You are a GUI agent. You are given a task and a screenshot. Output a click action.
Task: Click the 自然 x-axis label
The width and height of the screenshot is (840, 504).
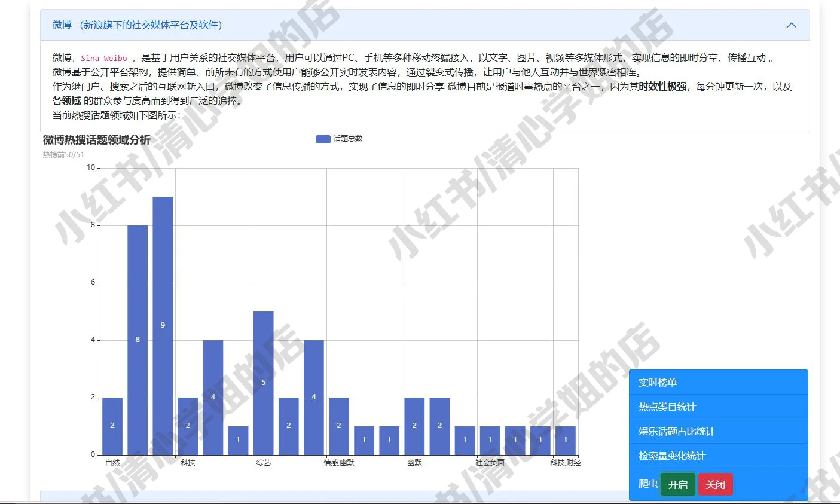pyautogui.click(x=112, y=463)
